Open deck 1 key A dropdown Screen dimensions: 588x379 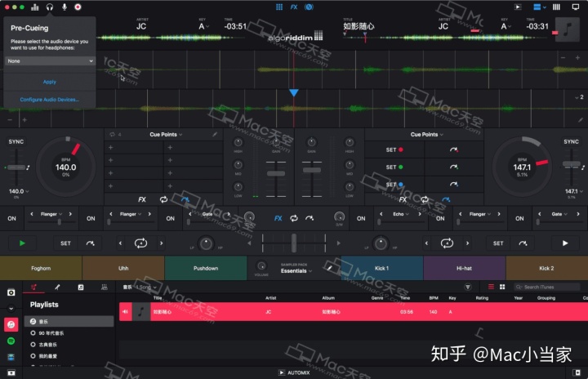(203, 26)
